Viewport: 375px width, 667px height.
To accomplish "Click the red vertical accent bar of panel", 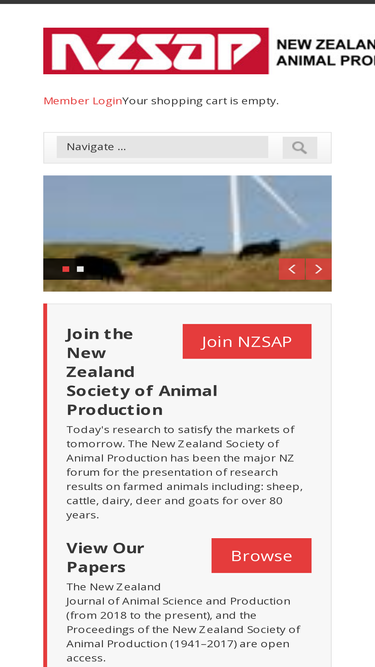I will point(45,485).
